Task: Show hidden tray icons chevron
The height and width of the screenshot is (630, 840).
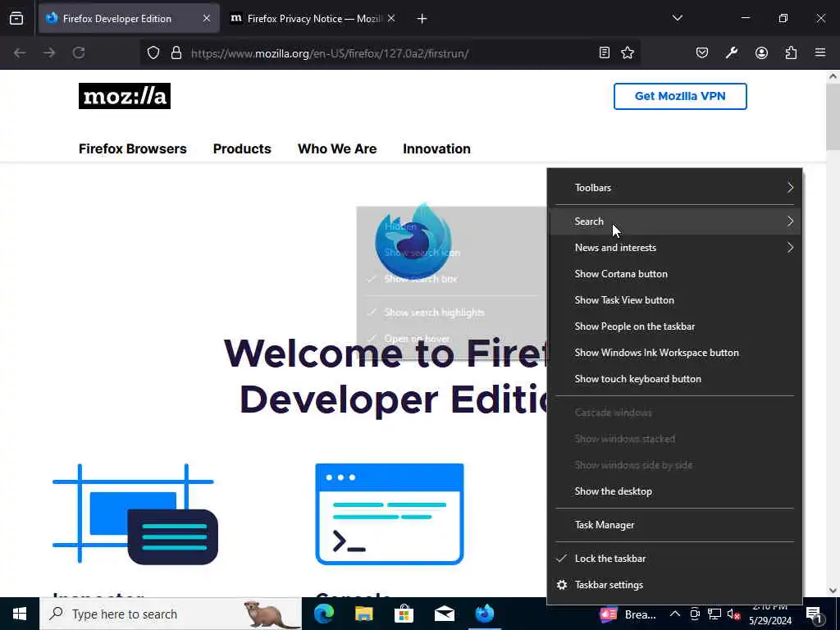Action: pos(675,614)
